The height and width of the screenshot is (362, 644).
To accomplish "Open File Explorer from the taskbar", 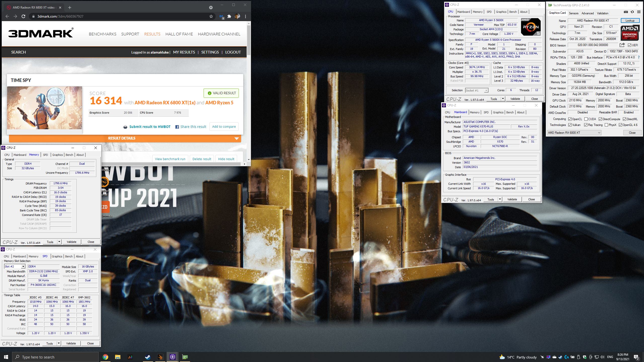I will [x=118, y=357].
